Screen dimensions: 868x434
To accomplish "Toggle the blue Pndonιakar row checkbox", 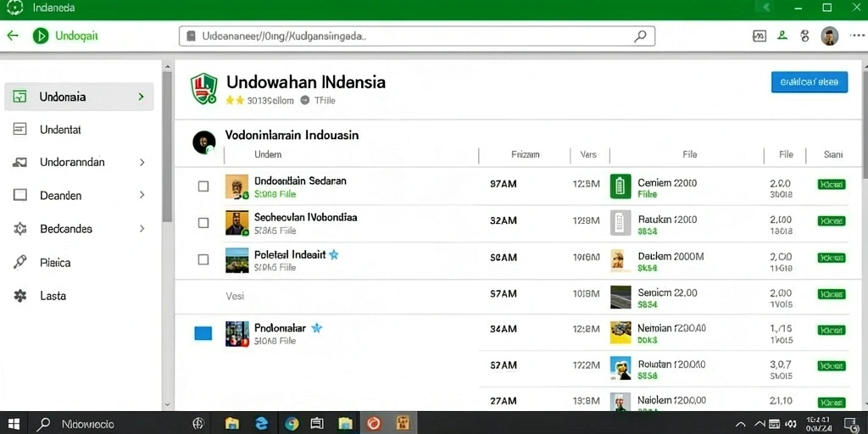I will tap(203, 333).
